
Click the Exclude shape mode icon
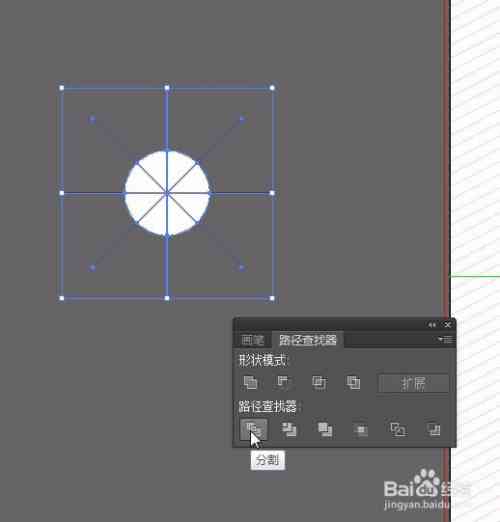coord(353,383)
